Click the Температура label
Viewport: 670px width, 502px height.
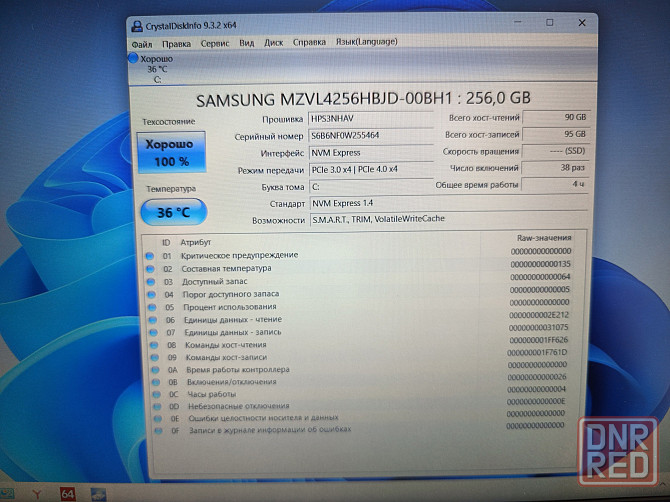(171, 188)
